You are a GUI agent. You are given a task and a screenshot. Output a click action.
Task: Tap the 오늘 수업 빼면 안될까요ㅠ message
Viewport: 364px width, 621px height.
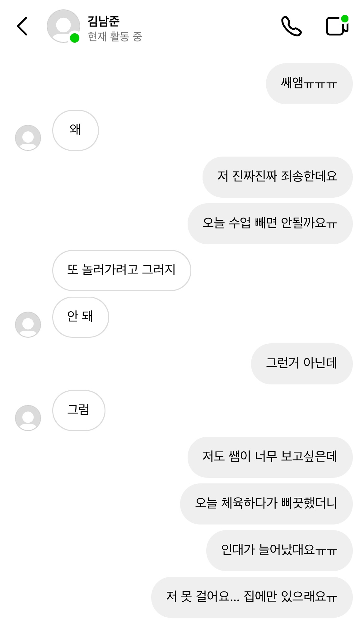pyautogui.click(x=270, y=223)
